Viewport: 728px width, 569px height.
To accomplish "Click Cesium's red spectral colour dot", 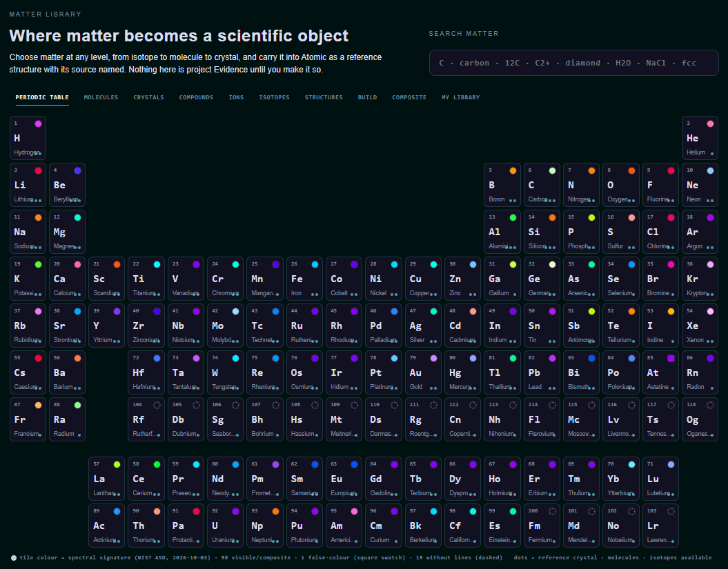I will pyautogui.click(x=38, y=358).
